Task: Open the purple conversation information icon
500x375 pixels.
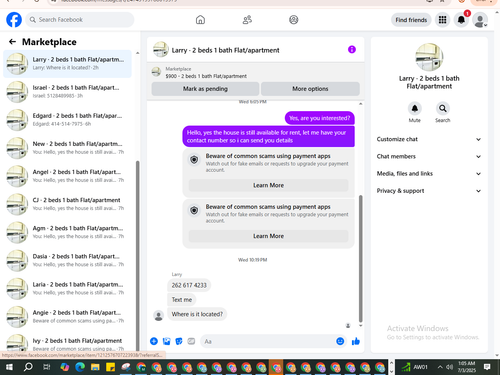Action: click(352, 50)
